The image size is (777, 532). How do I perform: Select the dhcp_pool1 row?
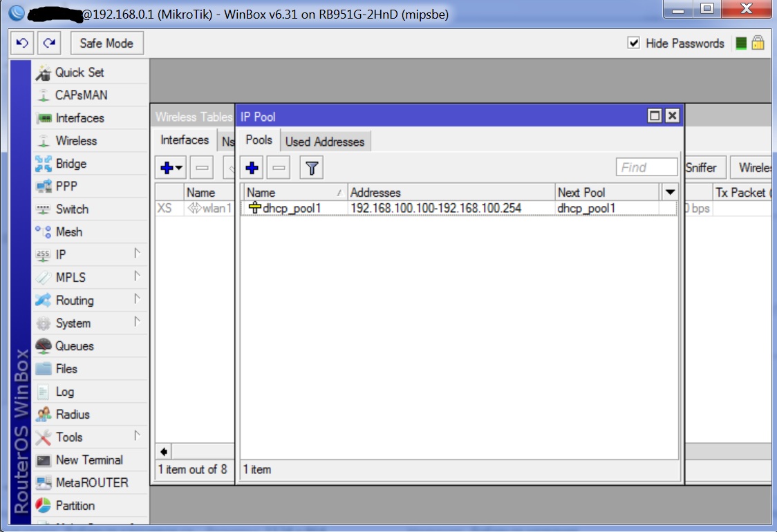coord(460,208)
